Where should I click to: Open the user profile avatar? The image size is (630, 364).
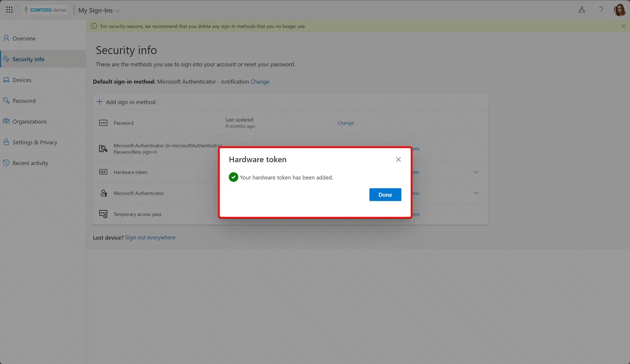620,10
